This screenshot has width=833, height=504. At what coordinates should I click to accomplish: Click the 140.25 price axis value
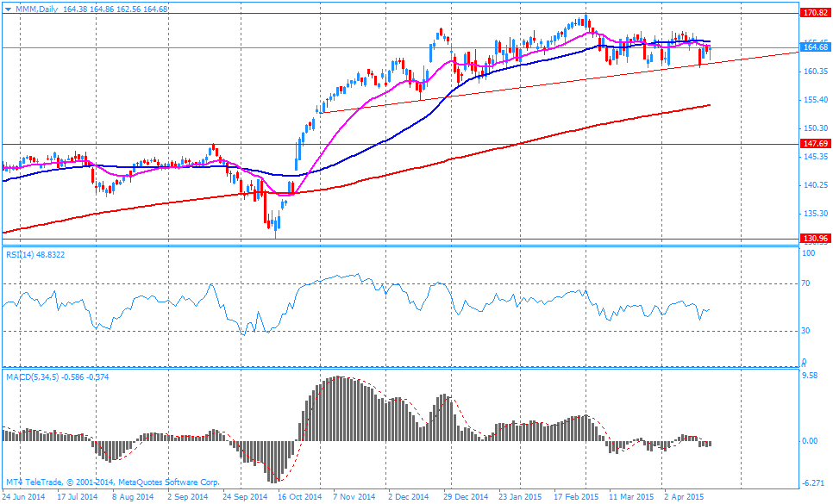pyautogui.click(x=816, y=185)
